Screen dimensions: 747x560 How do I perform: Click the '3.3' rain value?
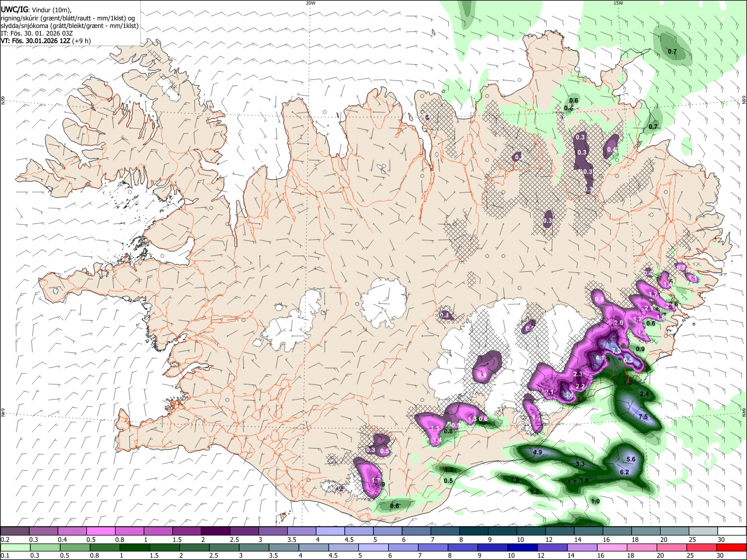580,464
